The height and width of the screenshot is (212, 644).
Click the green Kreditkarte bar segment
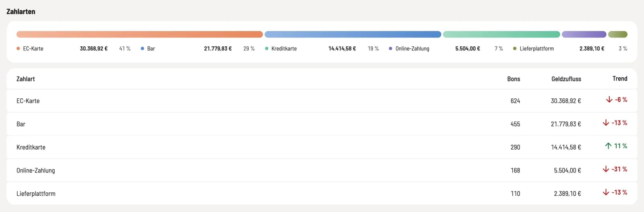(502, 34)
